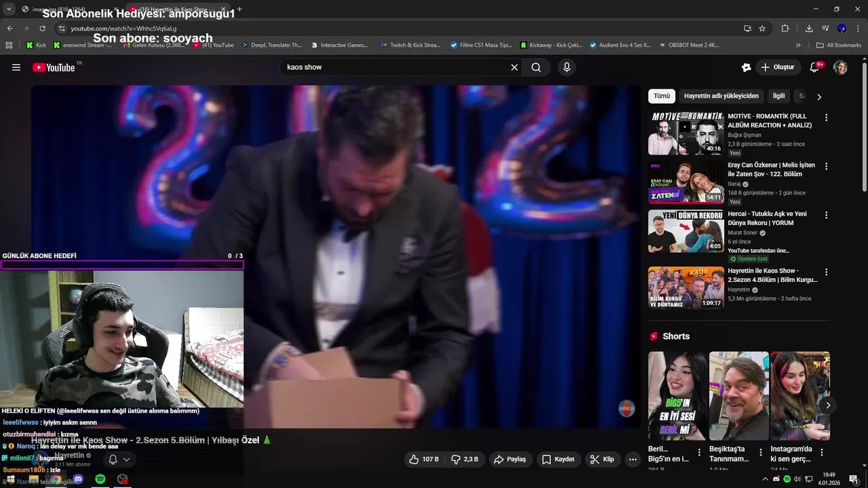Open options for the Instagram'da Short
The width and height of the screenshot is (868, 488).
[822, 452]
